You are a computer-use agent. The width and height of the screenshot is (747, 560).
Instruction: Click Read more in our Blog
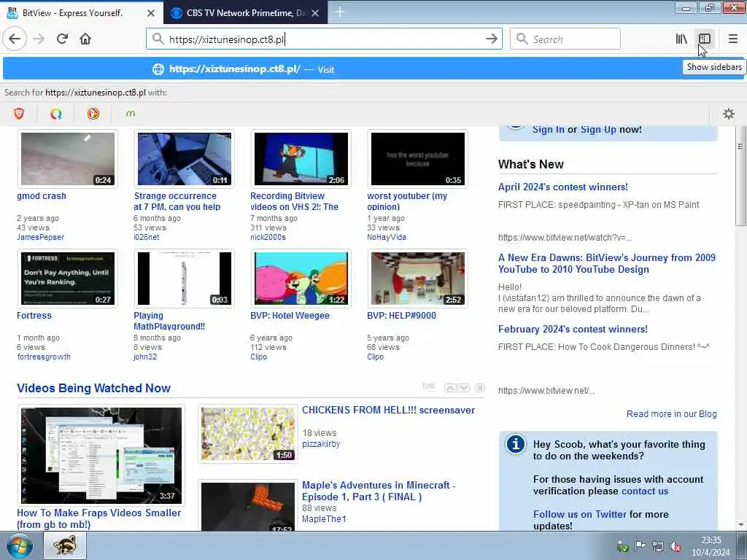(671, 414)
